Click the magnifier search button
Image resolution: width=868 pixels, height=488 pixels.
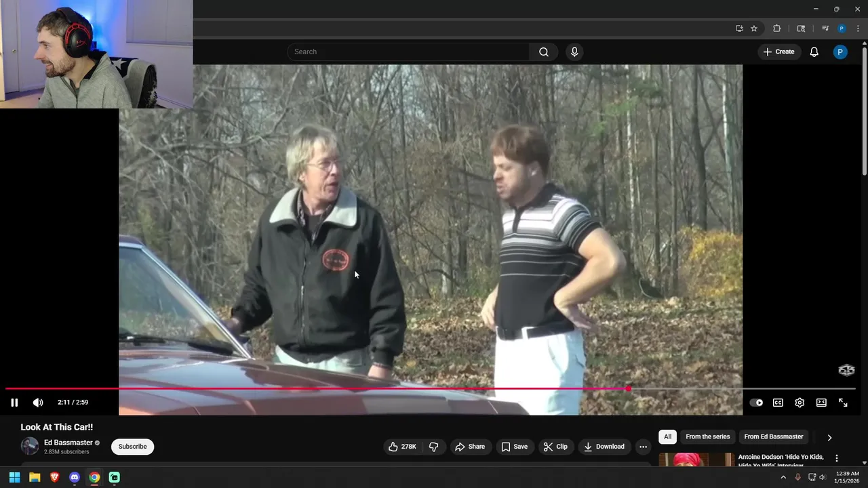[544, 52]
